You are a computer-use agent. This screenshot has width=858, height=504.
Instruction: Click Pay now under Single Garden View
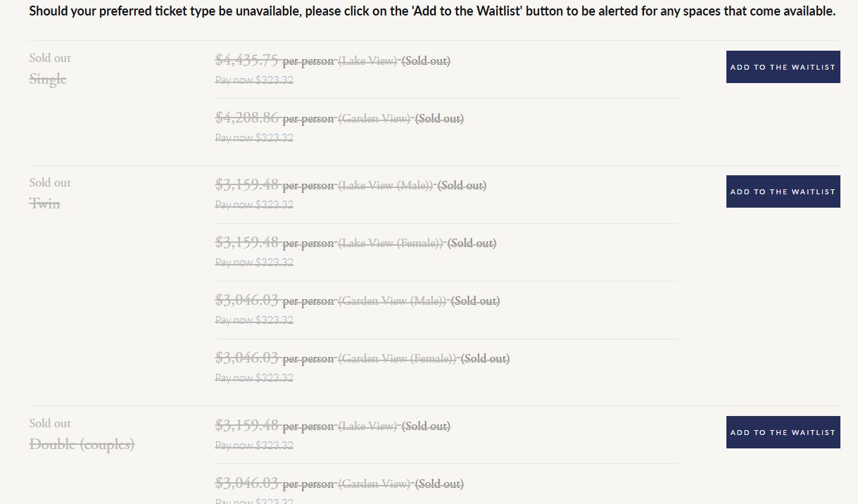point(254,138)
